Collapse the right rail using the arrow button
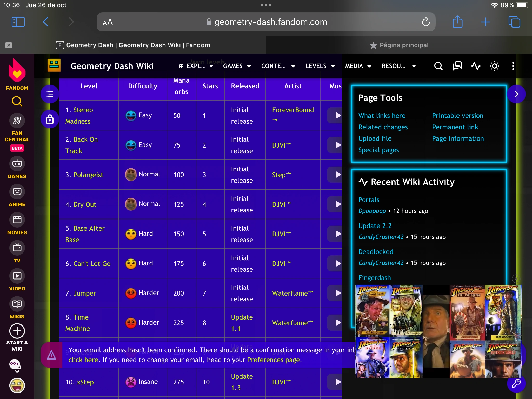This screenshot has height=399, width=532. pyautogui.click(x=516, y=94)
